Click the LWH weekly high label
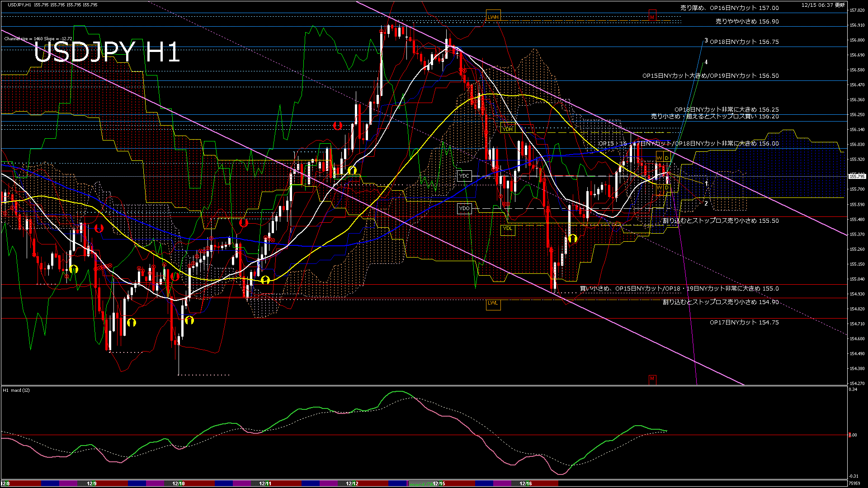The image size is (868, 488). pos(493,17)
